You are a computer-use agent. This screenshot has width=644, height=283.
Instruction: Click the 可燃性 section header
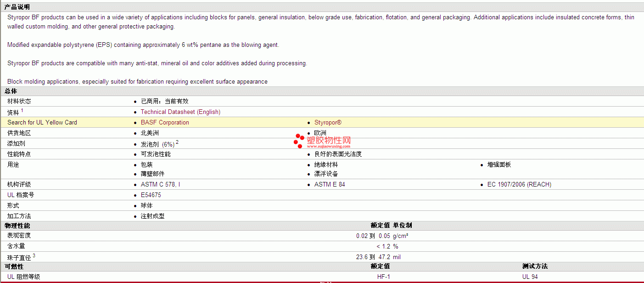tap(14, 266)
